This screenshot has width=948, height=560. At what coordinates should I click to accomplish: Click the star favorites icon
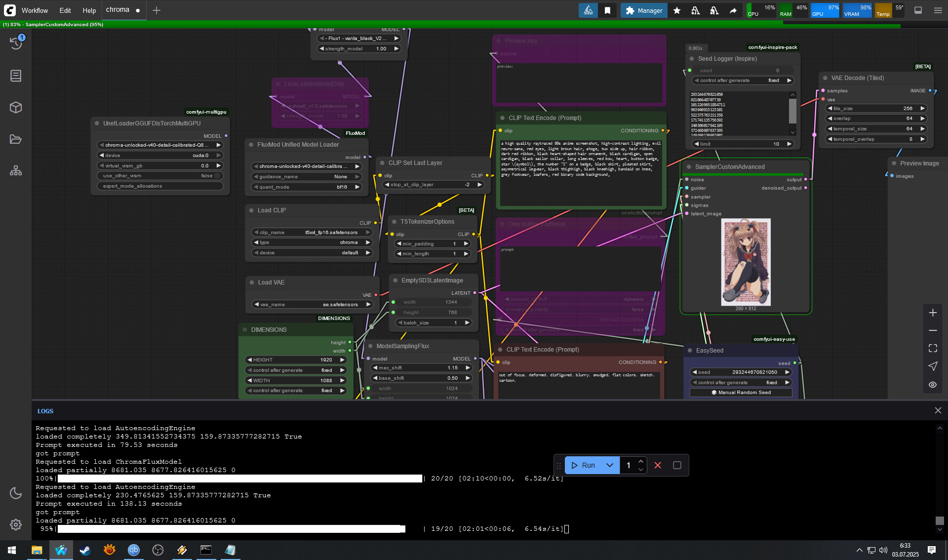[677, 10]
